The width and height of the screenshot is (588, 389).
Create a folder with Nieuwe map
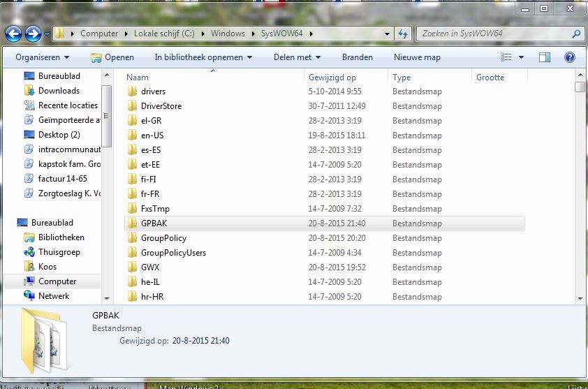pyautogui.click(x=417, y=57)
